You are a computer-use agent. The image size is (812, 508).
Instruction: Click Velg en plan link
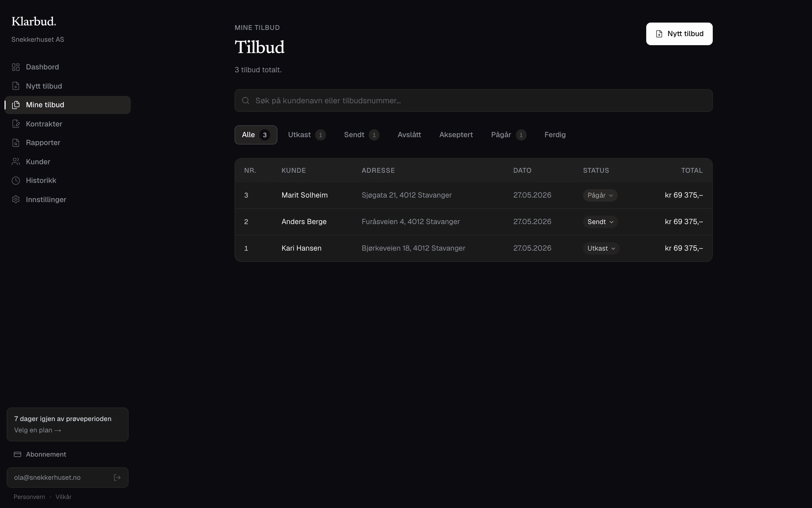(37, 430)
